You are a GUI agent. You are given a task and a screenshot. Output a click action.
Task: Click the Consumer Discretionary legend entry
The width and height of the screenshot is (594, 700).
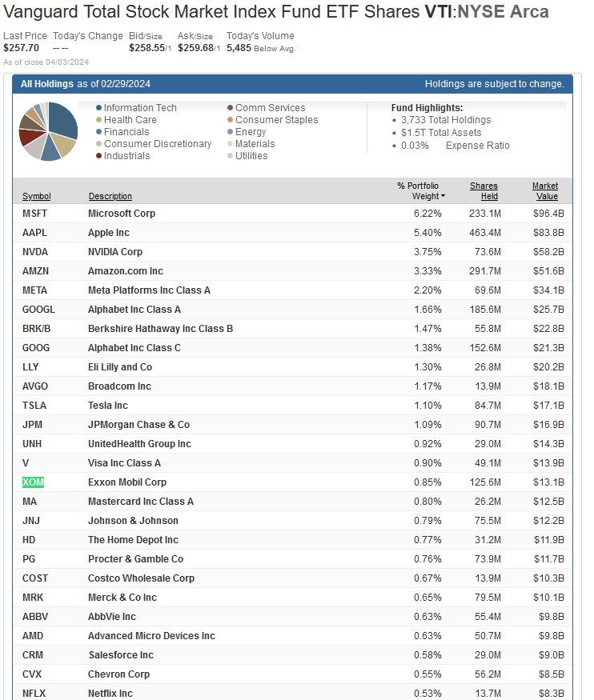[x=154, y=144]
